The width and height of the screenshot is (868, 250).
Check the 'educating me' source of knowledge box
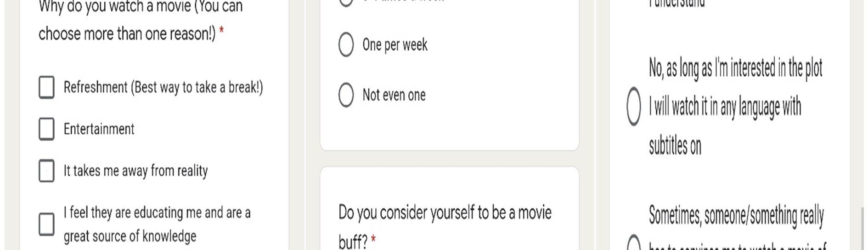[46, 224]
